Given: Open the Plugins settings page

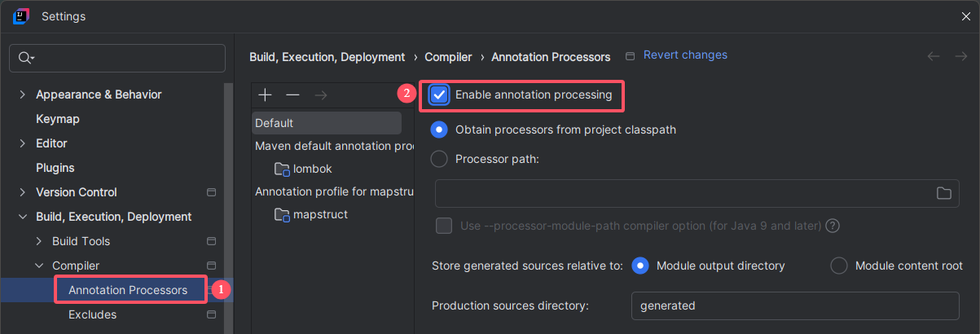Looking at the screenshot, I should pyautogui.click(x=55, y=168).
